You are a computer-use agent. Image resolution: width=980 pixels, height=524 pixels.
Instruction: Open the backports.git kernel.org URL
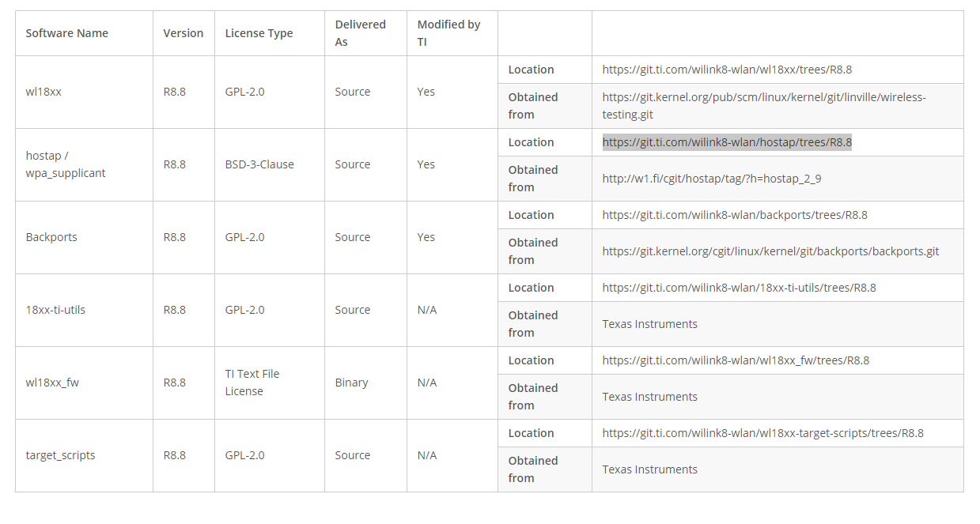pos(770,251)
